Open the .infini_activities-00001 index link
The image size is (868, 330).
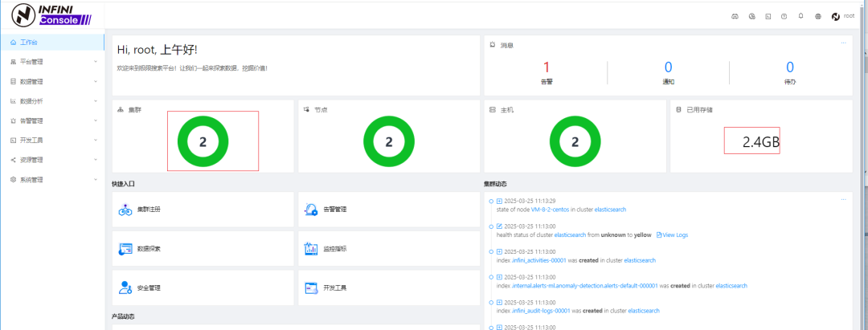pyautogui.click(x=538, y=260)
